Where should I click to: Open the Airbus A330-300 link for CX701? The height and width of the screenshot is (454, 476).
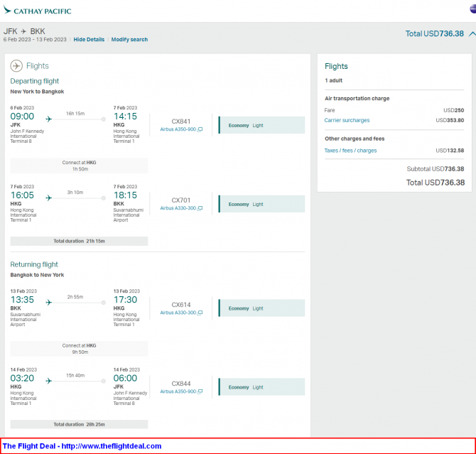click(178, 208)
